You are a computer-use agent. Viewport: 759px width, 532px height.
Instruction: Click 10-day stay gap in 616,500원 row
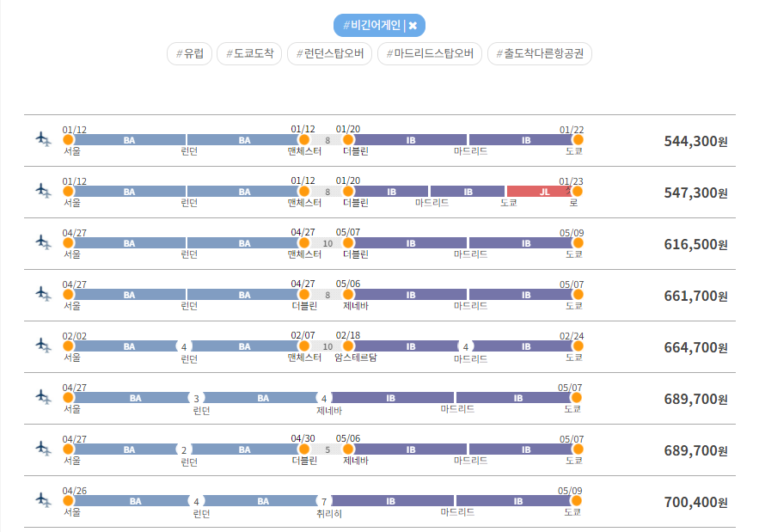pos(327,243)
